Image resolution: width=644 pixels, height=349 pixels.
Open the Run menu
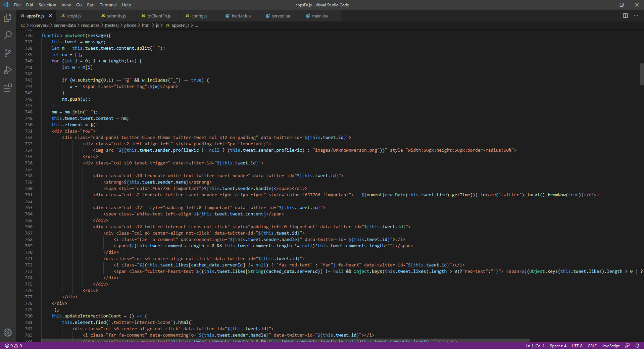point(91,5)
